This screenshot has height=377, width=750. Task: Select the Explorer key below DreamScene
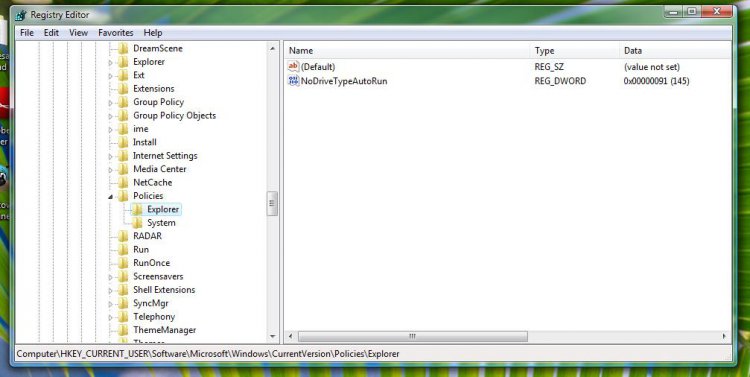coord(149,62)
